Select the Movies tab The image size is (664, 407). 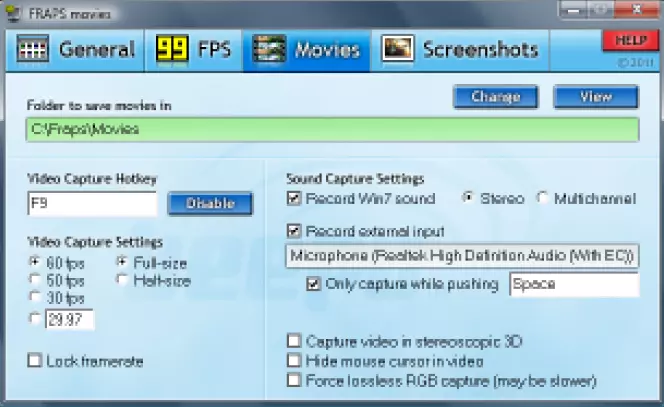[307, 50]
